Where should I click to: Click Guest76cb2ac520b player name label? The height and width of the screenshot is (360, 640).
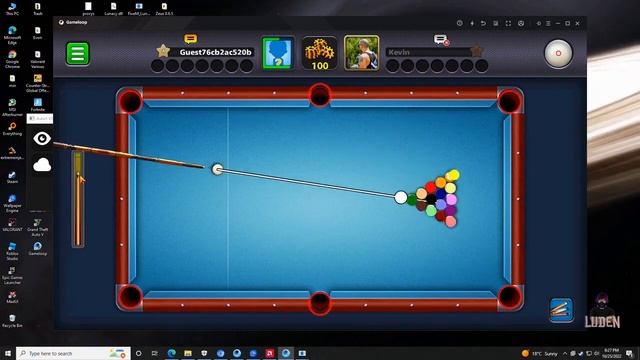(216, 52)
